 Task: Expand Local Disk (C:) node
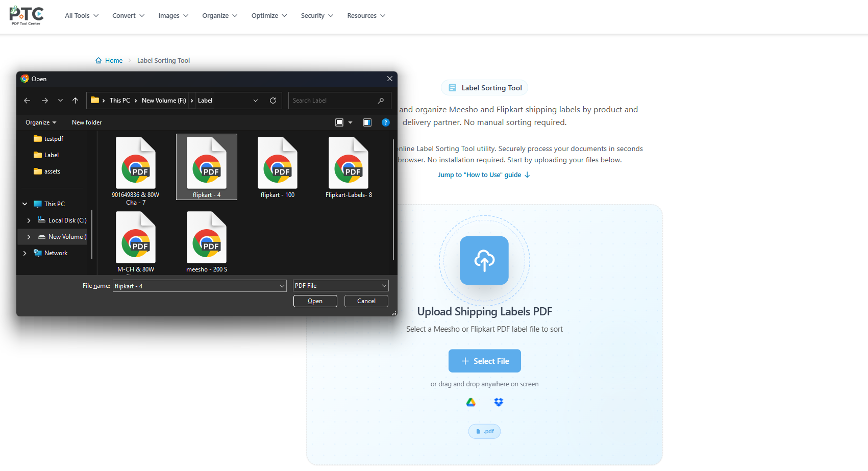pos(29,220)
